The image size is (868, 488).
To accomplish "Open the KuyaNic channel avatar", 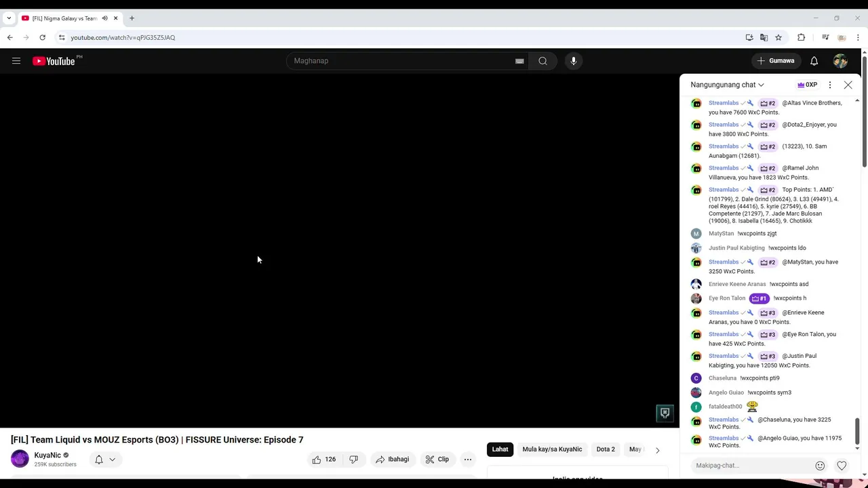I will (x=20, y=459).
